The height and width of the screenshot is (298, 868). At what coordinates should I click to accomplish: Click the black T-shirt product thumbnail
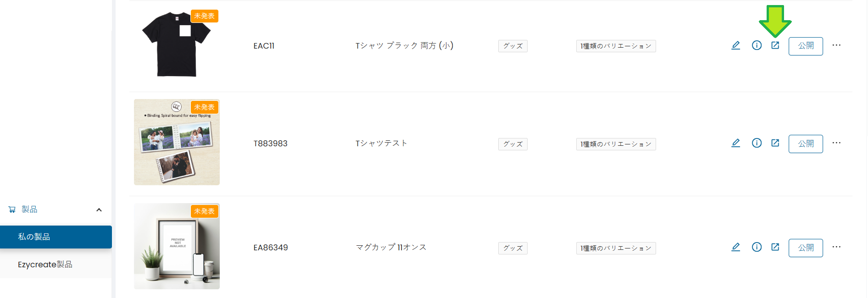pyautogui.click(x=177, y=45)
